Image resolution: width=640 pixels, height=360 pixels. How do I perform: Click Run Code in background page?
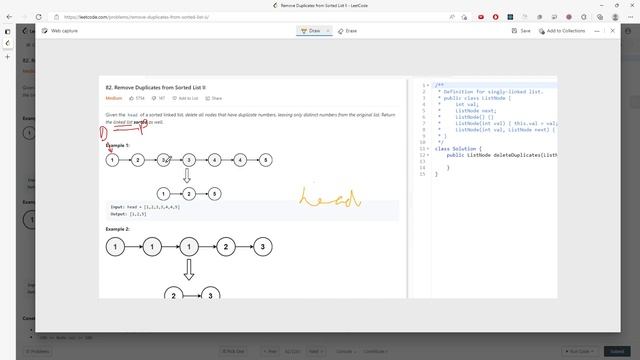(580, 351)
